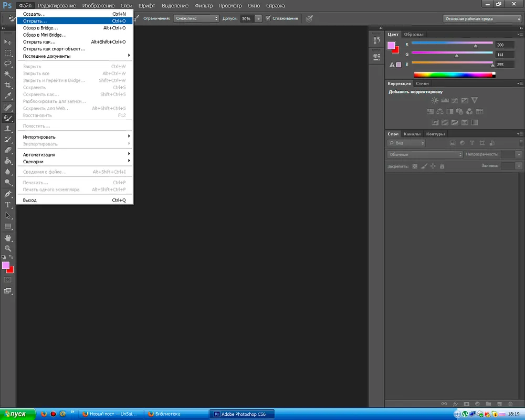The image size is (525, 420).
Task: Select the Magic Wand tool
Action: click(8, 74)
